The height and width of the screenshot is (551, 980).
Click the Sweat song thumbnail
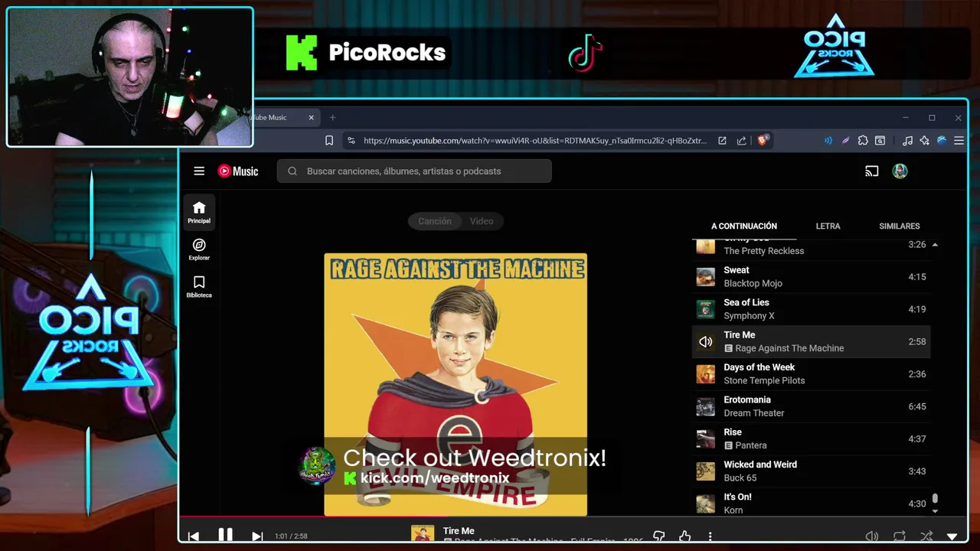click(705, 277)
